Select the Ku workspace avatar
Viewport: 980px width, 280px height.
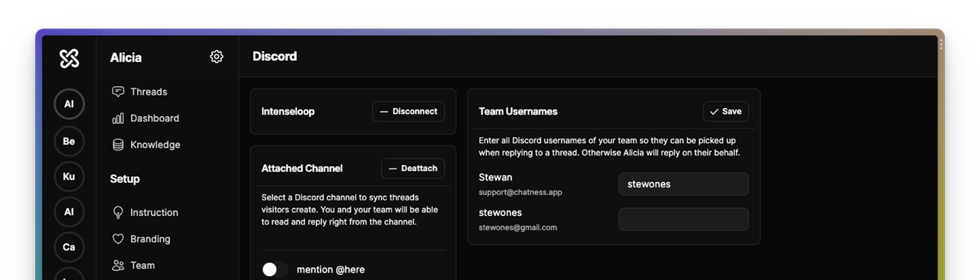click(x=69, y=176)
